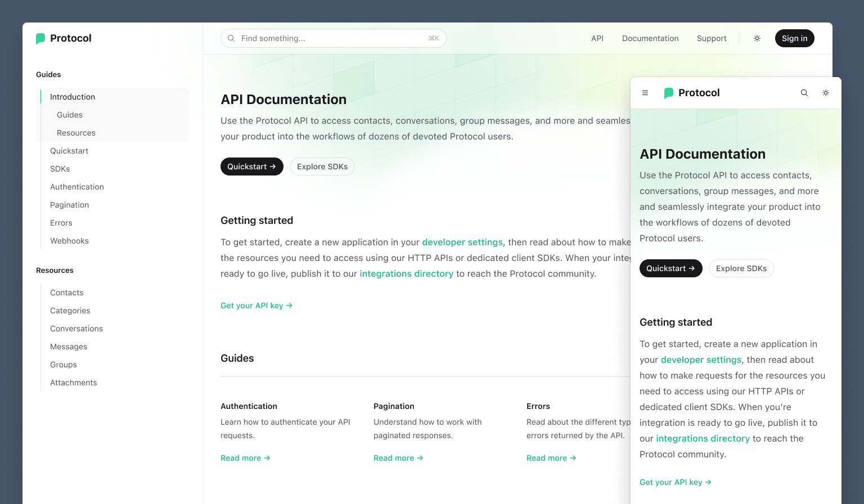864x504 pixels.
Task: Click the arrow next to 'Read more' under Authentication
Action: 268,458
